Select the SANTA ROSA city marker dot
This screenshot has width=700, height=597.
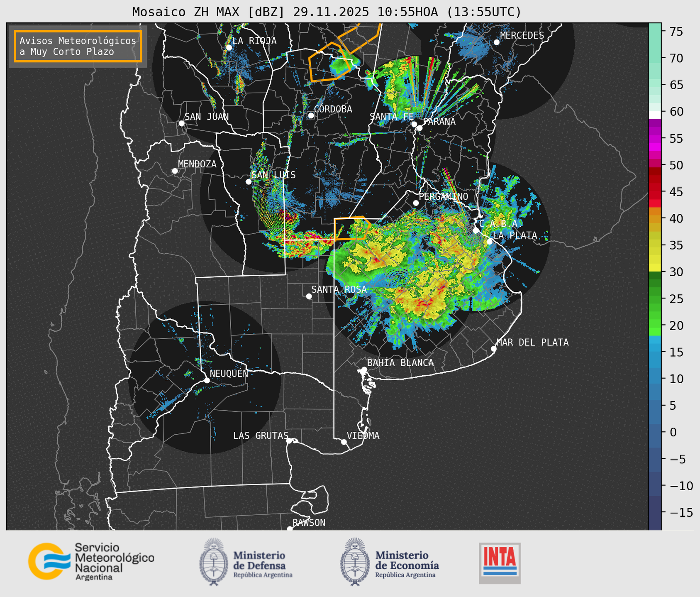309,296
